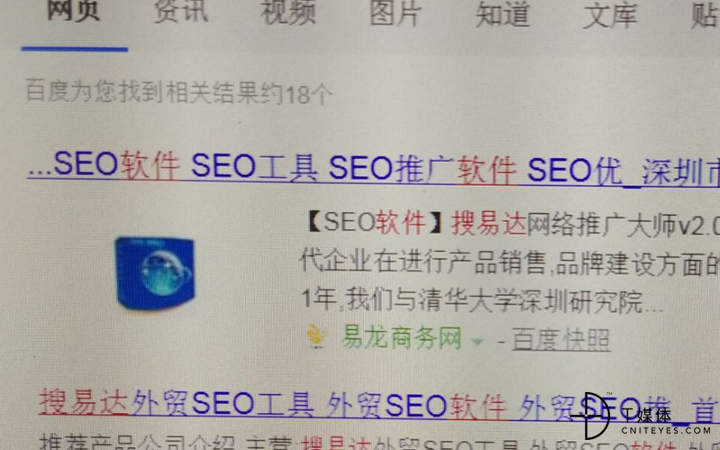Click the CNITEYES.COM watermark text
720x450 pixels.
click(x=666, y=430)
